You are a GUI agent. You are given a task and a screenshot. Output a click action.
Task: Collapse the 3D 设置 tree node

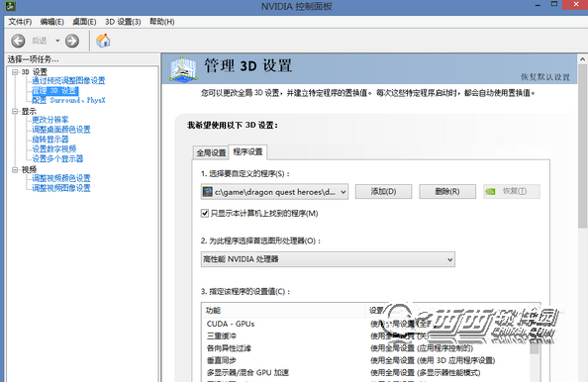tap(15, 72)
